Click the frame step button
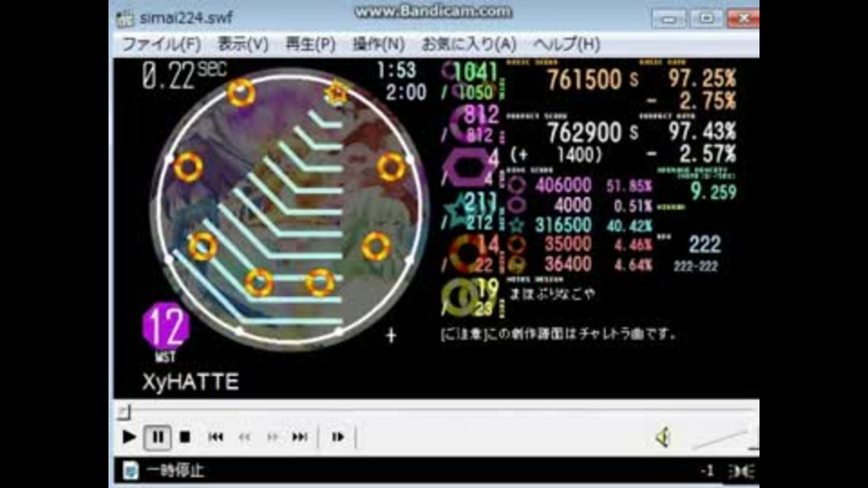This screenshot has width=868, height=488. click(x=337, y=437)
